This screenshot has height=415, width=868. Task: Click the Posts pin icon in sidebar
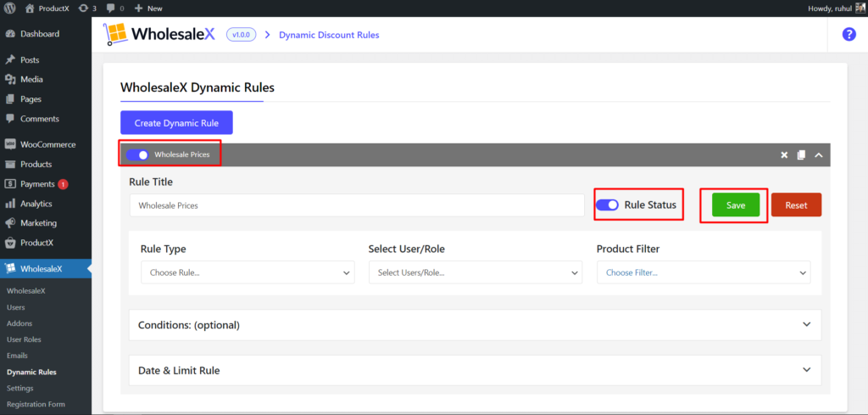pos(10,60)
